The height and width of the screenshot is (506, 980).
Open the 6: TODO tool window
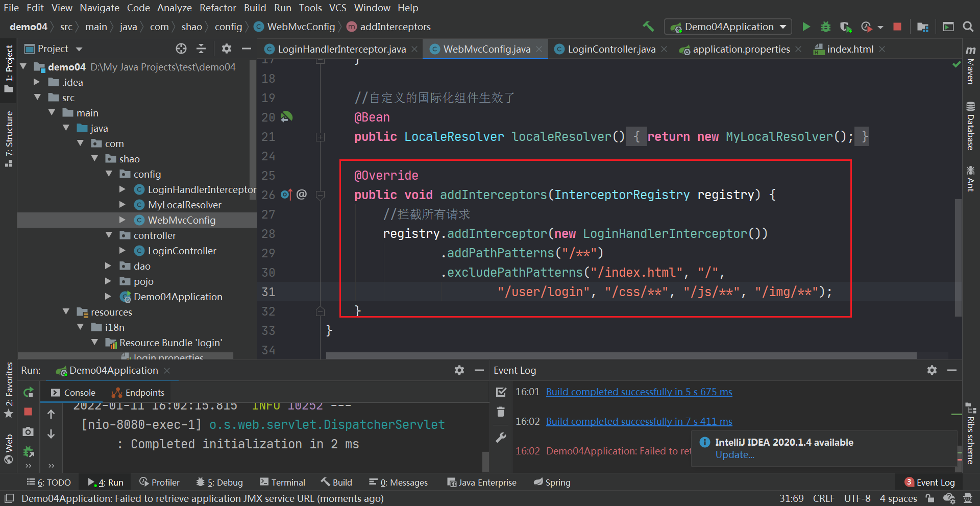point(49,483)
